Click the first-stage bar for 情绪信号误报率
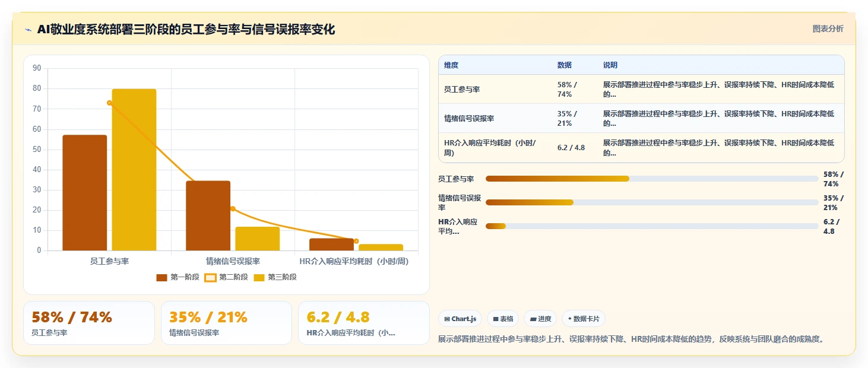Image resolution: width=868 pixels, height=368 pixels. coord(208,215)
